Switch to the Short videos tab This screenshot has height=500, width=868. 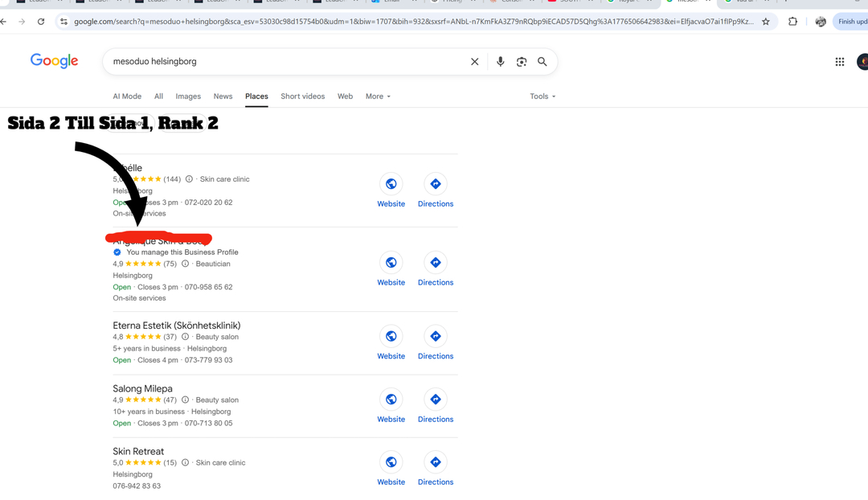pyautogui.click(x=303, y=96)
